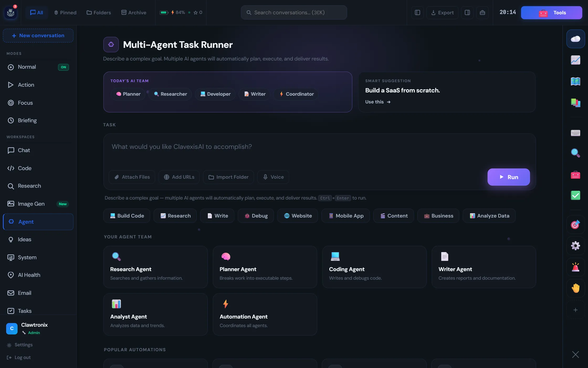Screen dimensions: 588x368
Task: Open the Folders tab
Action: pyautogui.click(x=99, y=13)
